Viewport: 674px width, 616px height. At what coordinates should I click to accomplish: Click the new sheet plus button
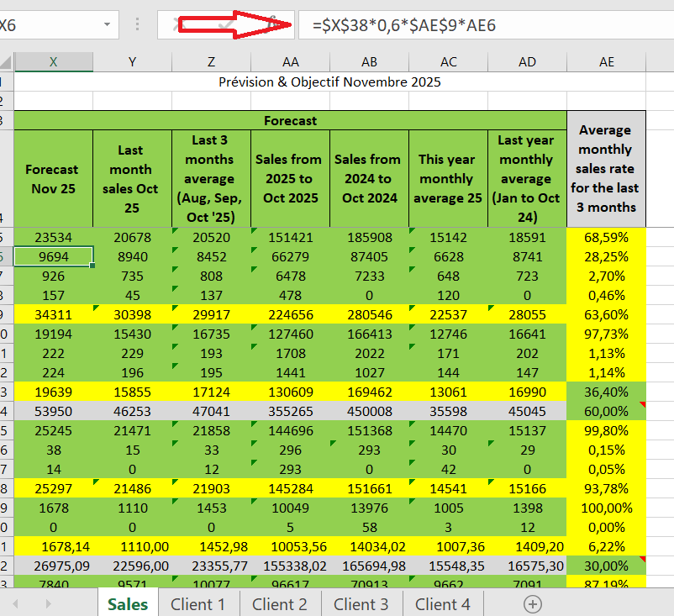pyautogui.click(x=532, y=603)
